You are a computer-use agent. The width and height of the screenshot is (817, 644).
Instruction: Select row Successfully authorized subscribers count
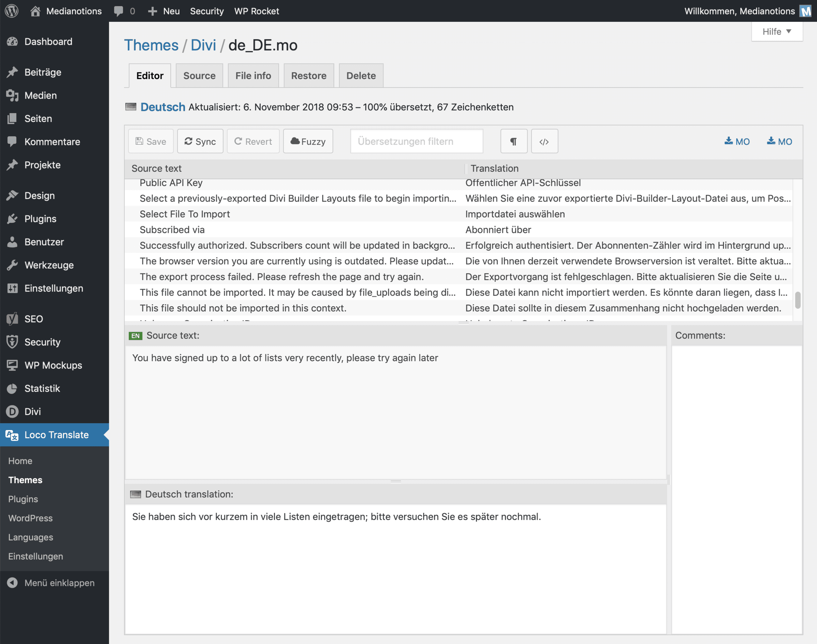click(x=459, y=245)
